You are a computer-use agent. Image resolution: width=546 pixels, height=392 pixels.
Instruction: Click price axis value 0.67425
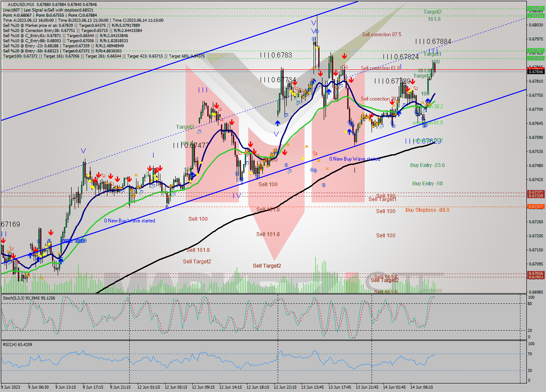point(536,179)
